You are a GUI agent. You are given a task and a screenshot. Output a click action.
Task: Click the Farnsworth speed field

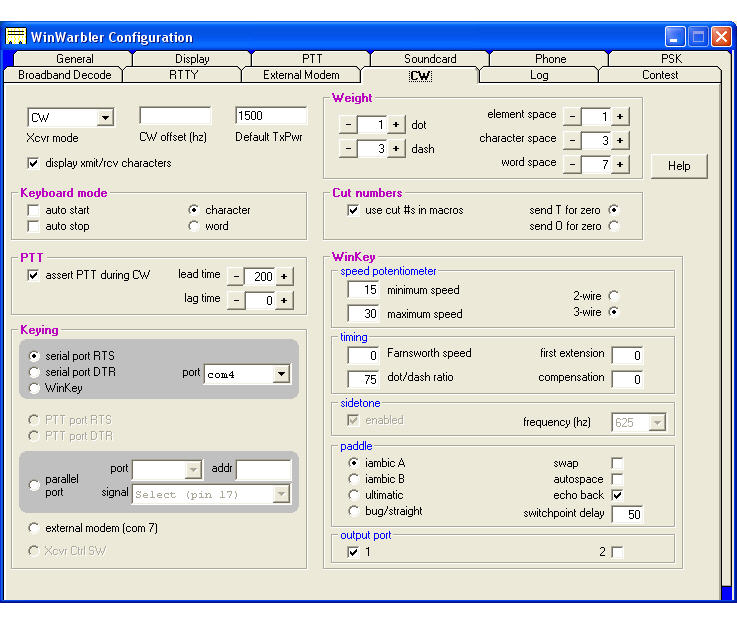[363, 355]
